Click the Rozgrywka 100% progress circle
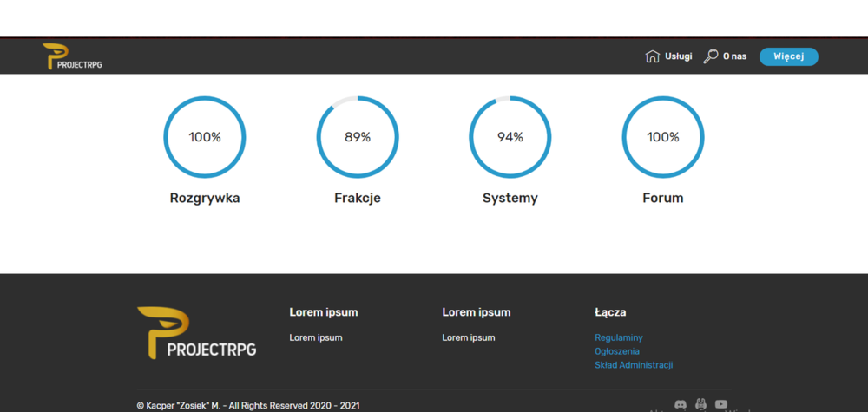 [x=204, y=137]
